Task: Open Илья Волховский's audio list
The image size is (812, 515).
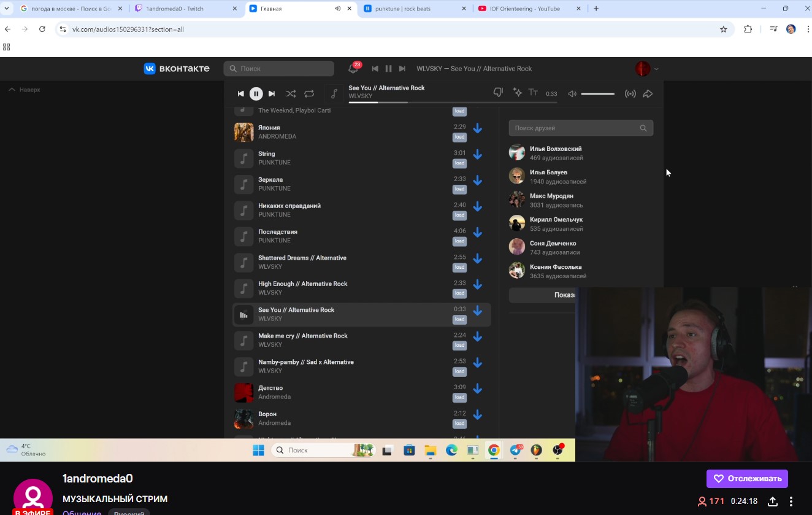Action: click(581, 153)
